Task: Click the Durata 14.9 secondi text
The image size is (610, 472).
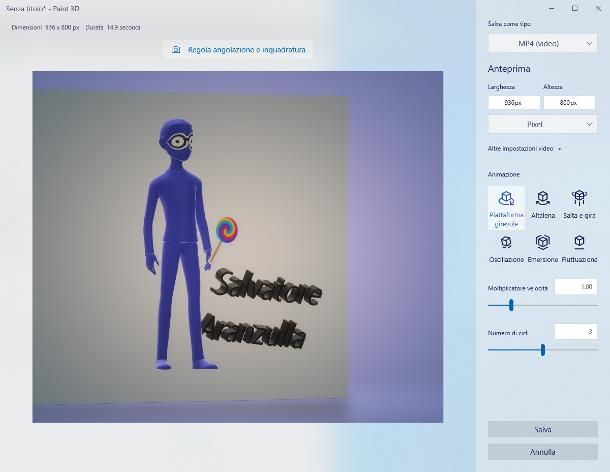Action: click(x=113, y=28)
